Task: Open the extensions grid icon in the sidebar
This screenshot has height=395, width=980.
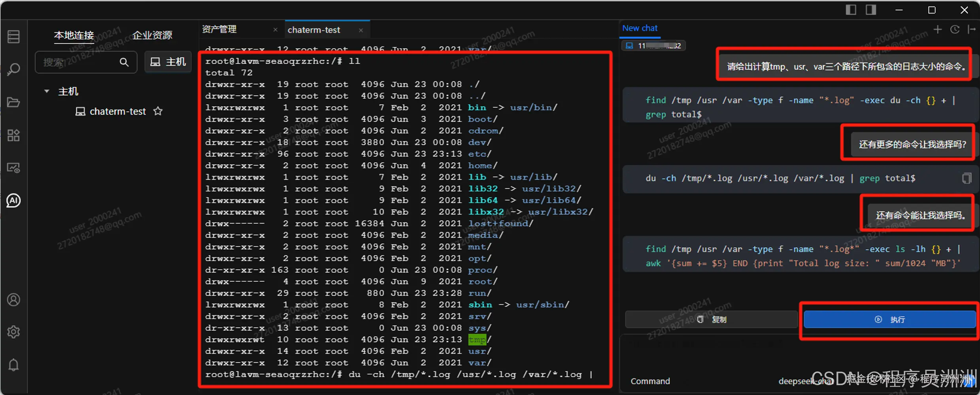Action: (13, 135)
